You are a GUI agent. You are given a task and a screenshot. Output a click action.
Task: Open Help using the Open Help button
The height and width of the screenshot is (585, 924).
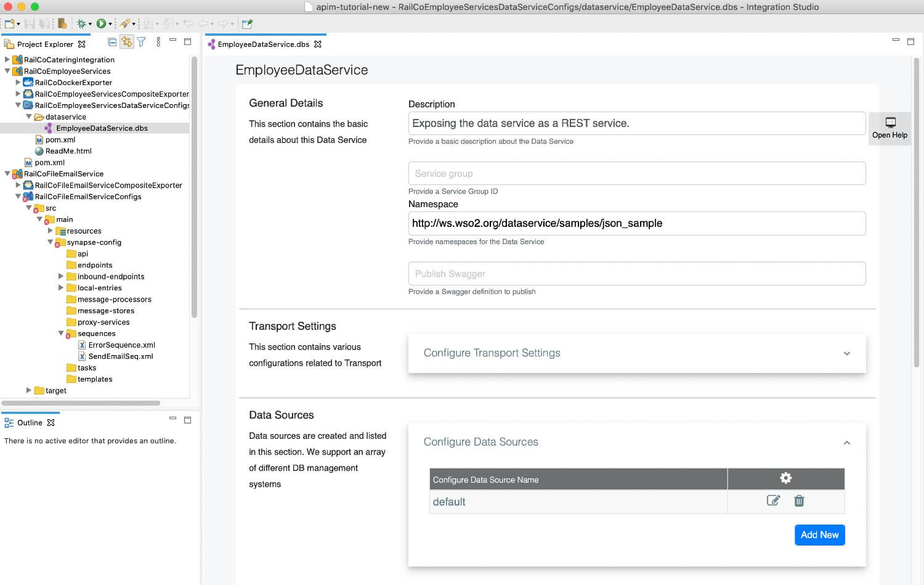click(x=890, y=128)
